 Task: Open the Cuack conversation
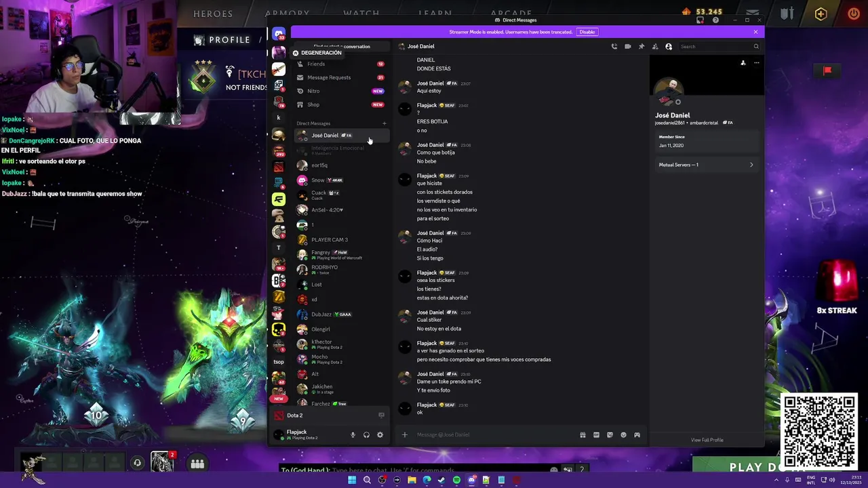click(x=341, y=195)
